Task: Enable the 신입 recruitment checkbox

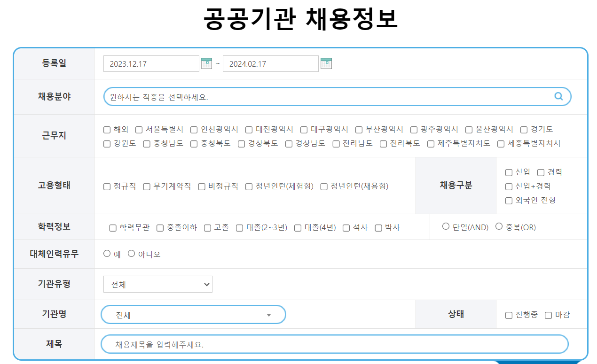Action: coord(508,172)
